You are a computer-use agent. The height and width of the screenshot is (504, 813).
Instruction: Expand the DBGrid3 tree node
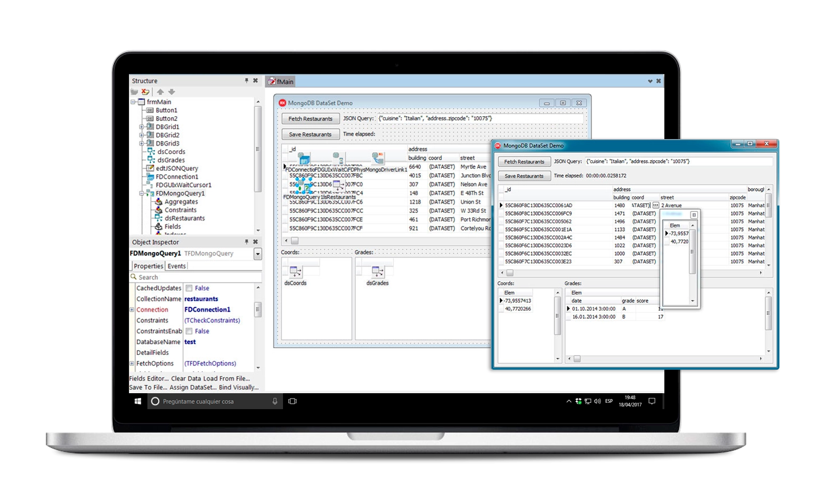point(142,143)
